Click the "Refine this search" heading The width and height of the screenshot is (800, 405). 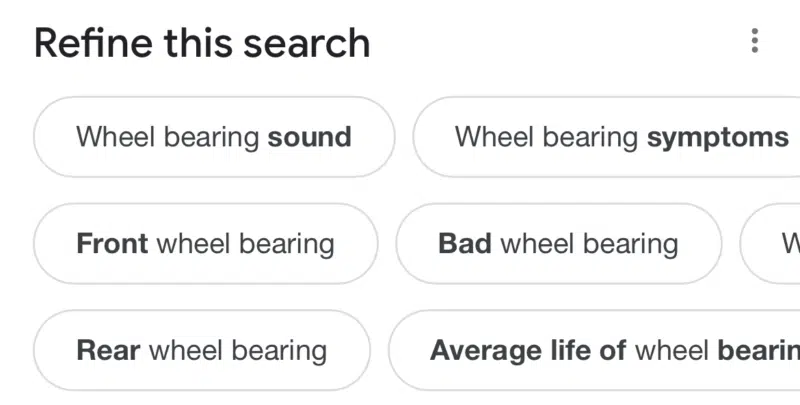pyautogui.click(x=202, y=43)
